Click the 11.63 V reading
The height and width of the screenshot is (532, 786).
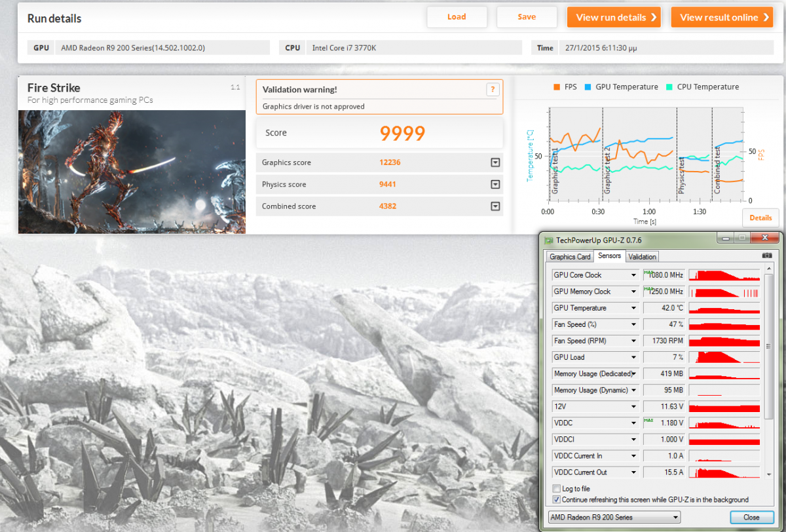click(664, 406)
